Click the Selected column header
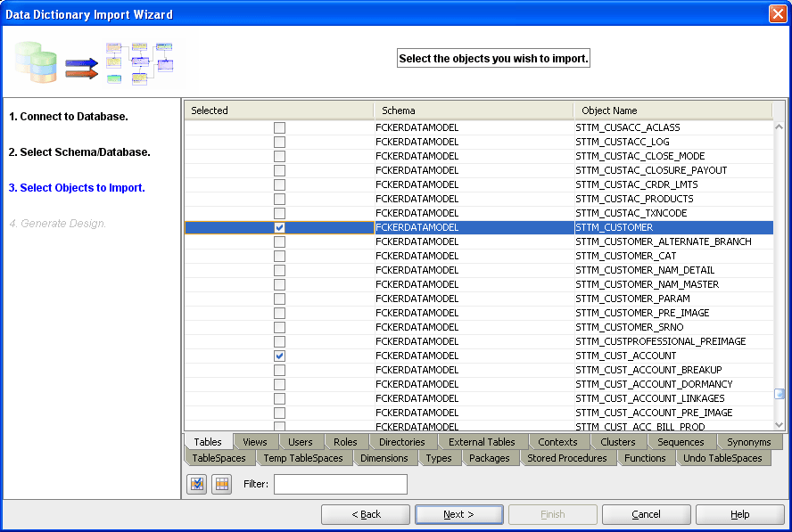The height and width of the screenshot is (532, 792). tap(278, 110)
